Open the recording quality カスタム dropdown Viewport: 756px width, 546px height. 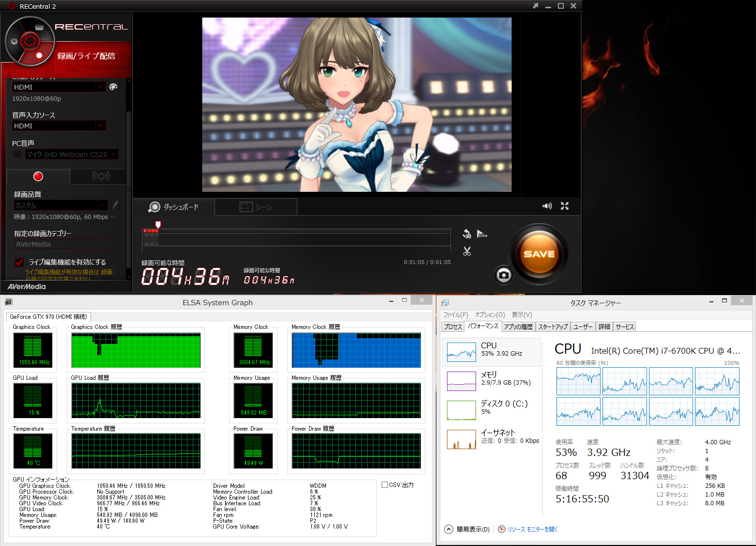tap(61, 205)
